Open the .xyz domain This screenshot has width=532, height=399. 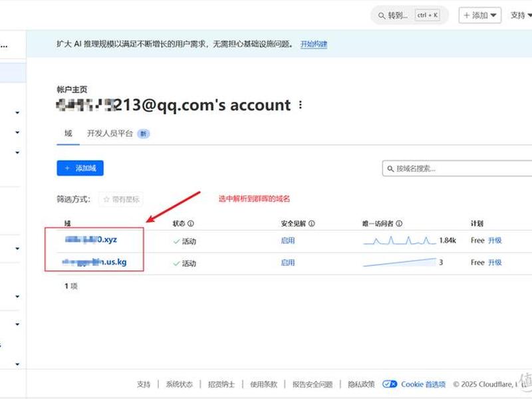[91, 239]
